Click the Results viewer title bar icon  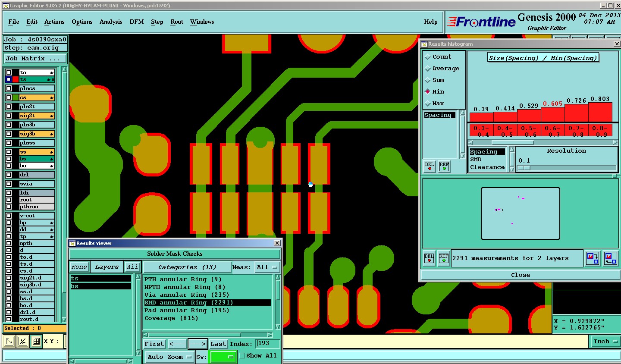tap(72, 243)
